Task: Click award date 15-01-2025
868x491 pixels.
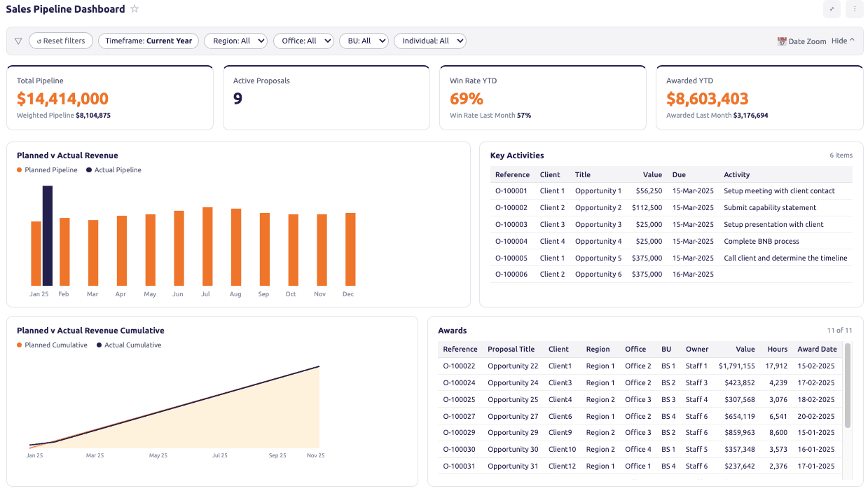Action: [x=817, y=433]
